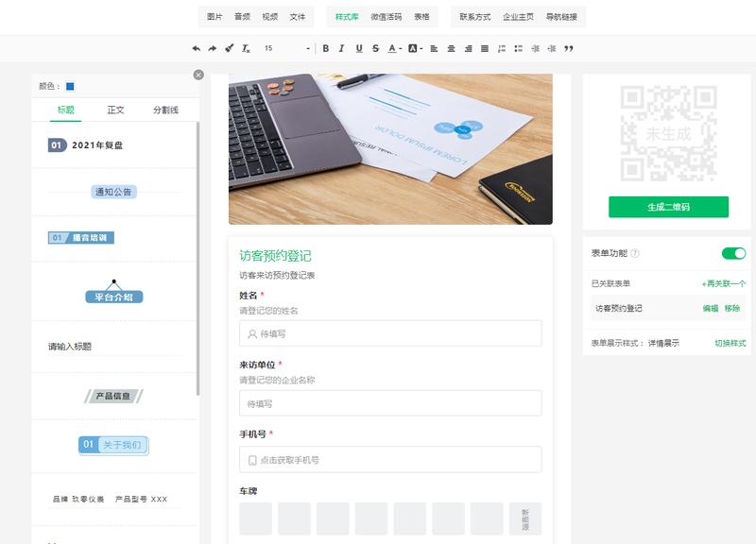Open the font color dropdown arrow
Viewport: 756px width, 544px height.
point(401,47)
